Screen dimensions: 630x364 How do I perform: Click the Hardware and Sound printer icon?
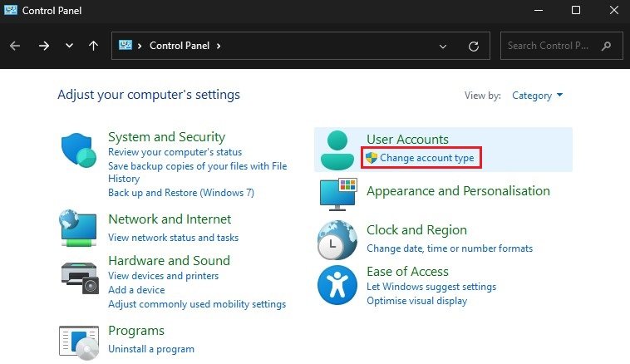point(79,277)
